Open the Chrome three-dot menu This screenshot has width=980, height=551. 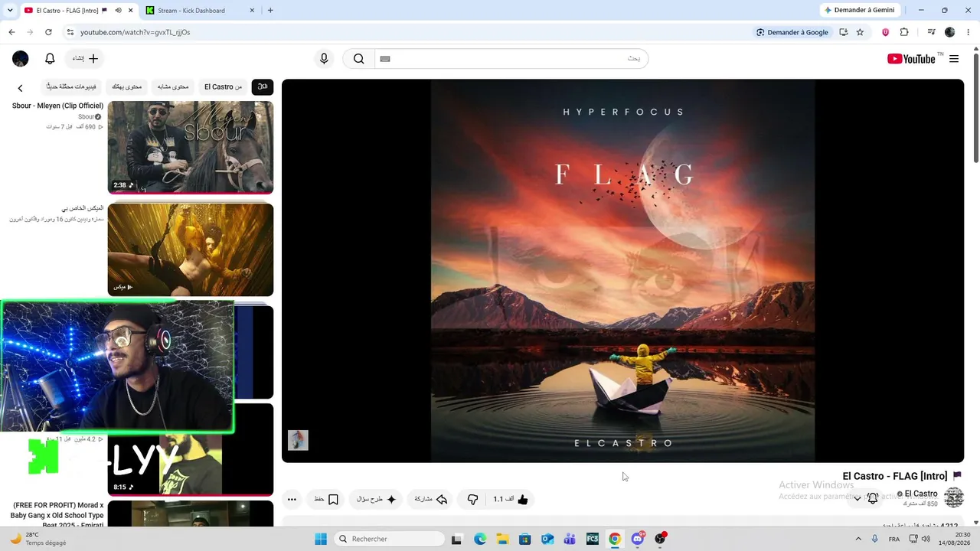(x=968, y=32)
